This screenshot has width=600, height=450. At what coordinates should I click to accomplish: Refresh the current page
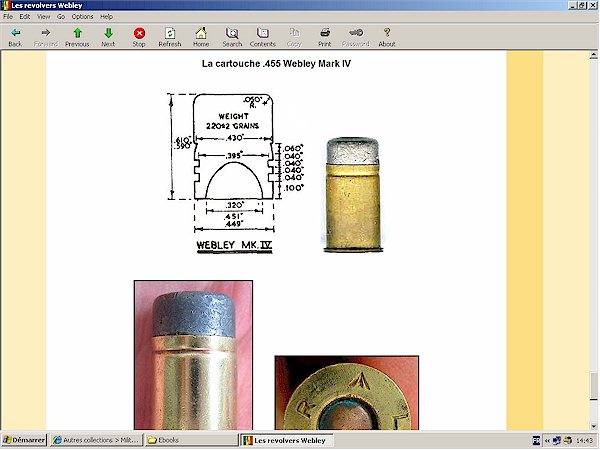[170, 37]
